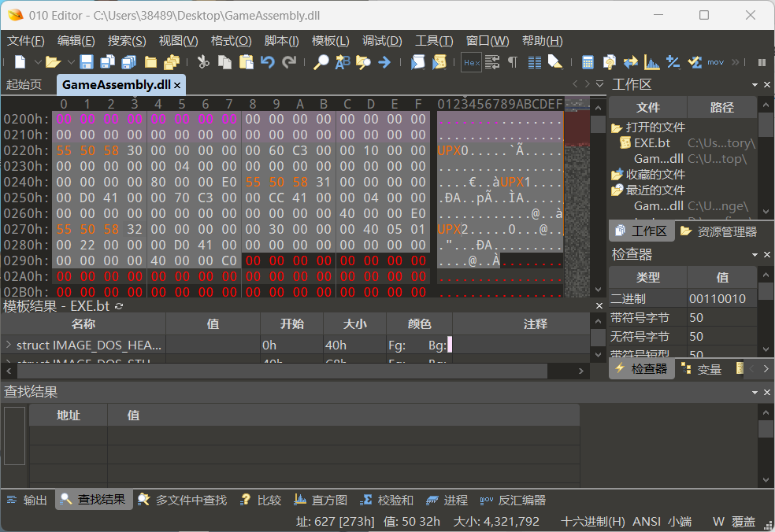Click the Save All icon
Screen dimensions: 775x532
tap(128, 61)
